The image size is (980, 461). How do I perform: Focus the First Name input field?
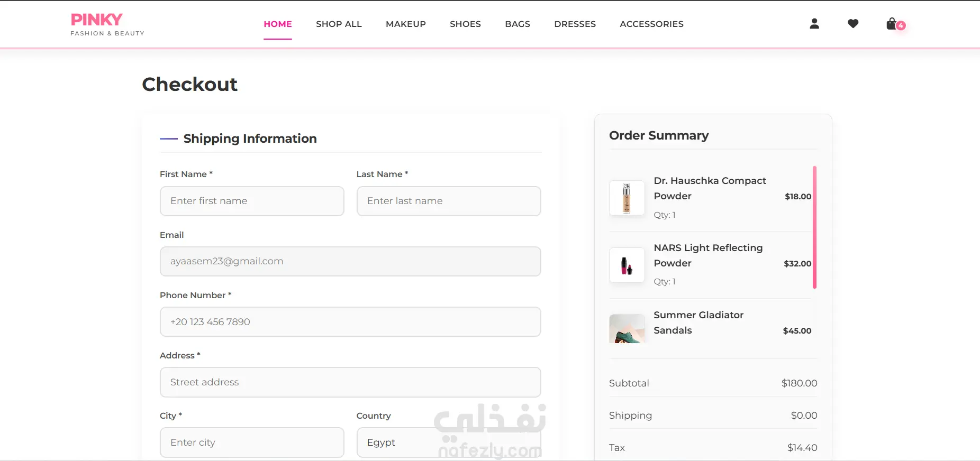click(252, 201)
